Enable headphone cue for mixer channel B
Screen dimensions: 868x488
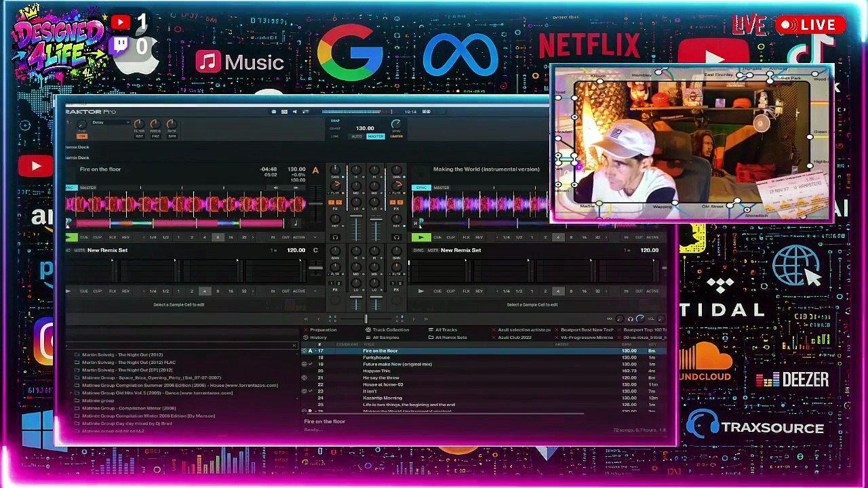397,237
